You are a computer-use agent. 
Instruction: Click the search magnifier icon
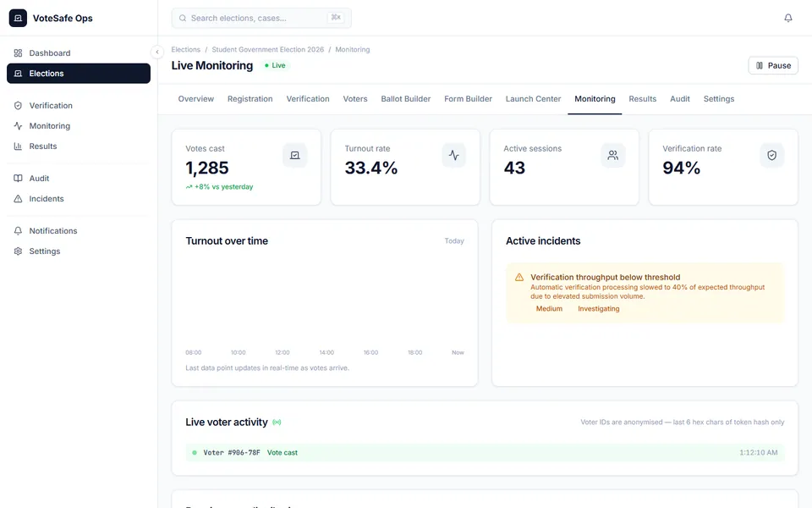pyautogui.click(x=183, y=18)
